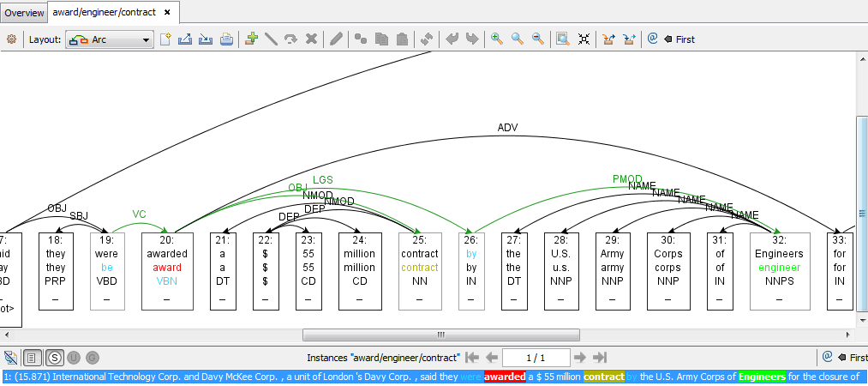The width and height of the screenshot is (868, 386).
Task: Click the horizontal scrollbar thumb
Action: click(x=441, y=335)
